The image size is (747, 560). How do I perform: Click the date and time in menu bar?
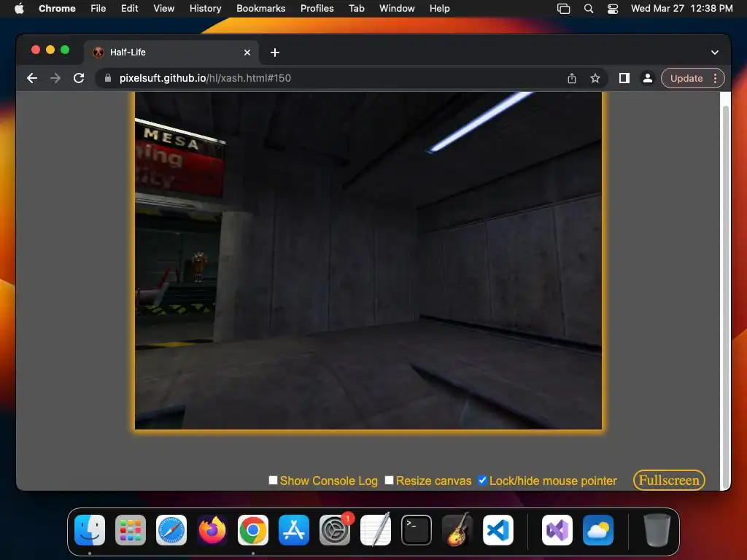(x=682, y=8)
